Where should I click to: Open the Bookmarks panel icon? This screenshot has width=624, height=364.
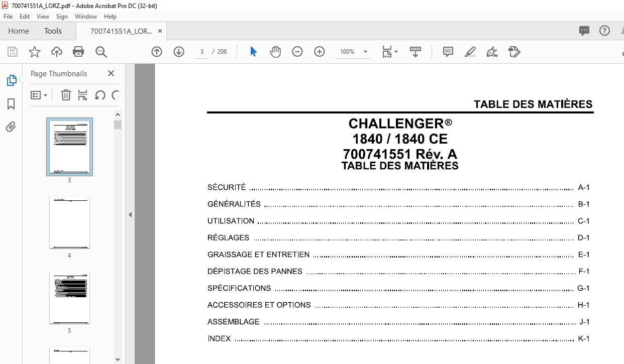(x=11, y=104)
